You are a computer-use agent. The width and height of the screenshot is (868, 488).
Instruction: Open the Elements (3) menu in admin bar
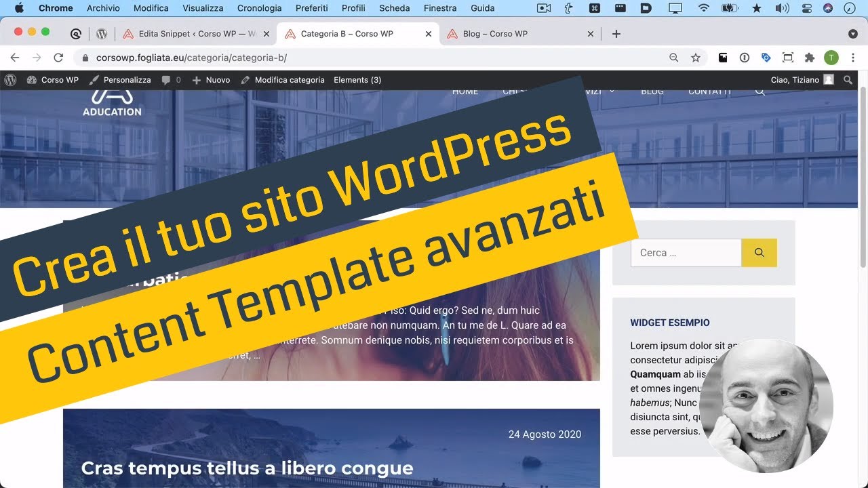357,79
